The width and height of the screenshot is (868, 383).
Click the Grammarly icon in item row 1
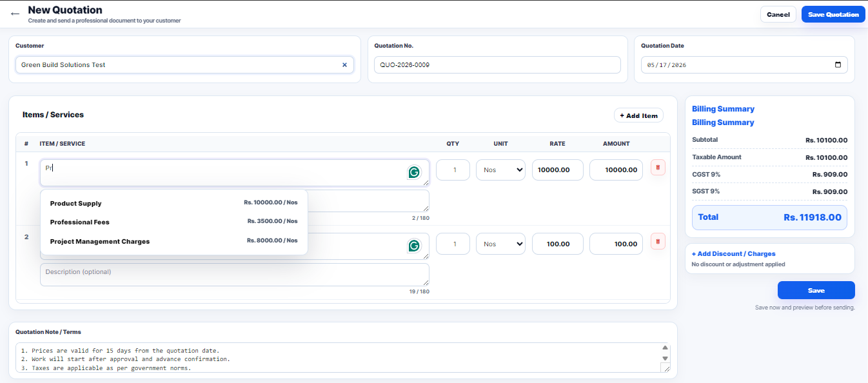[x=414, y=172]
